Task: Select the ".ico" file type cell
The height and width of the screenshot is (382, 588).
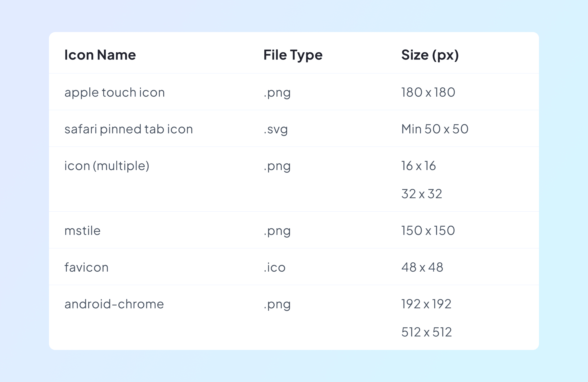Action: tap(274, 267)
